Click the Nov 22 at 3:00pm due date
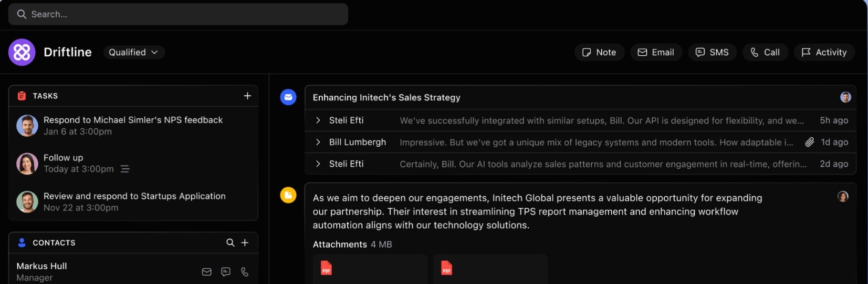 click(x=81, y=208)
